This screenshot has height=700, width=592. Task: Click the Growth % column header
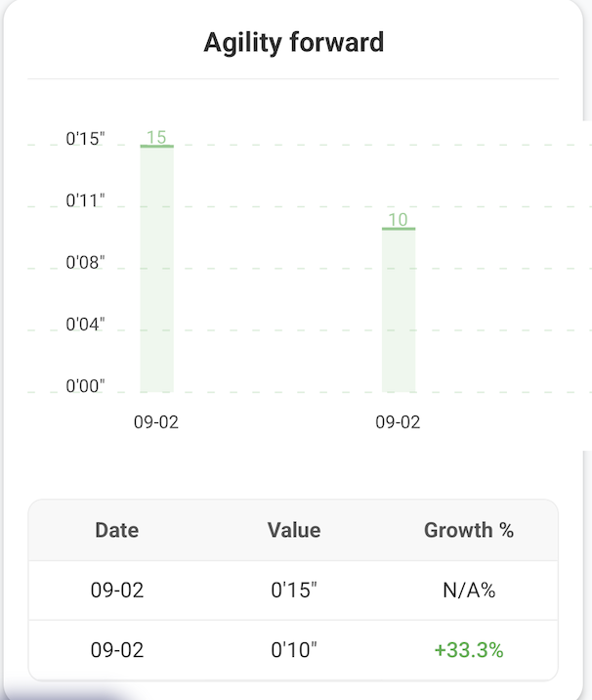(x=469, y=530)
